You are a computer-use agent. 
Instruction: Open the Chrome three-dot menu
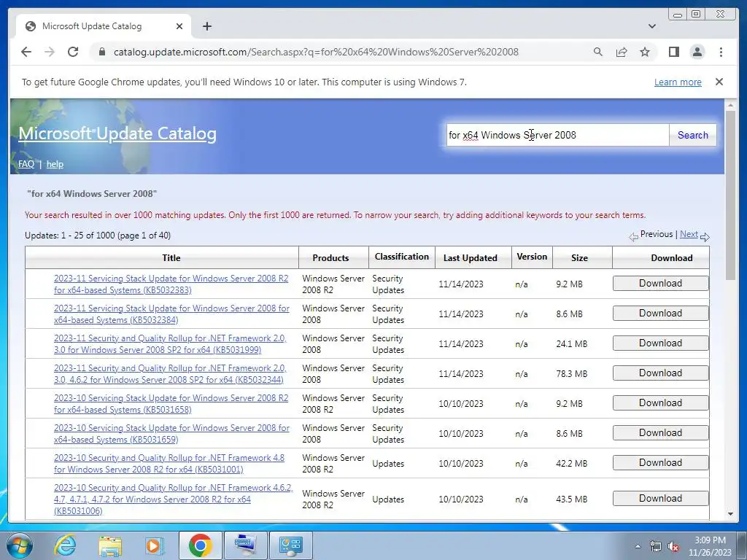[721, 52]
